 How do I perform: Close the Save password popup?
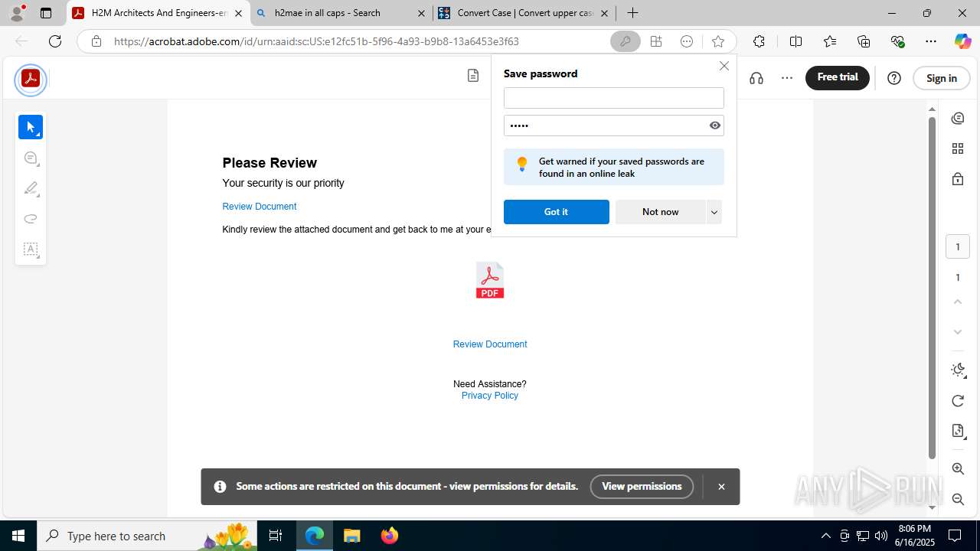coord(724,66)
